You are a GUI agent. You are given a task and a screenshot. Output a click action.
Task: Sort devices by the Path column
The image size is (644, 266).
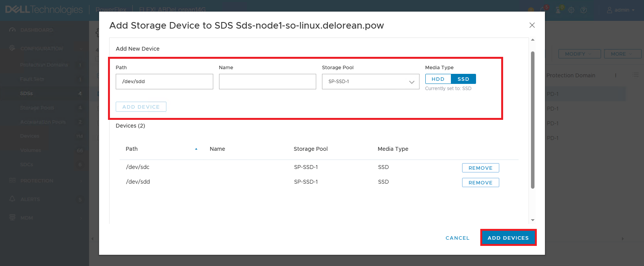point(132,149)
